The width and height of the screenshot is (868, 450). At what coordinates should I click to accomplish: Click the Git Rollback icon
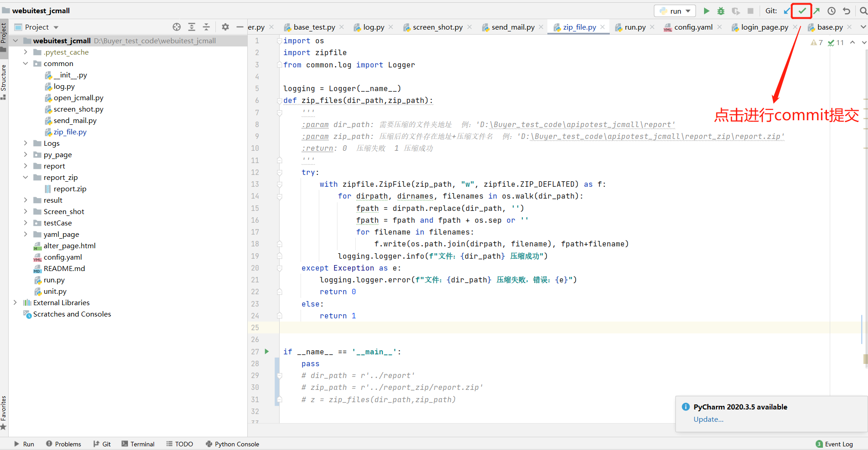pyautogui.click(x=847, y=11)
